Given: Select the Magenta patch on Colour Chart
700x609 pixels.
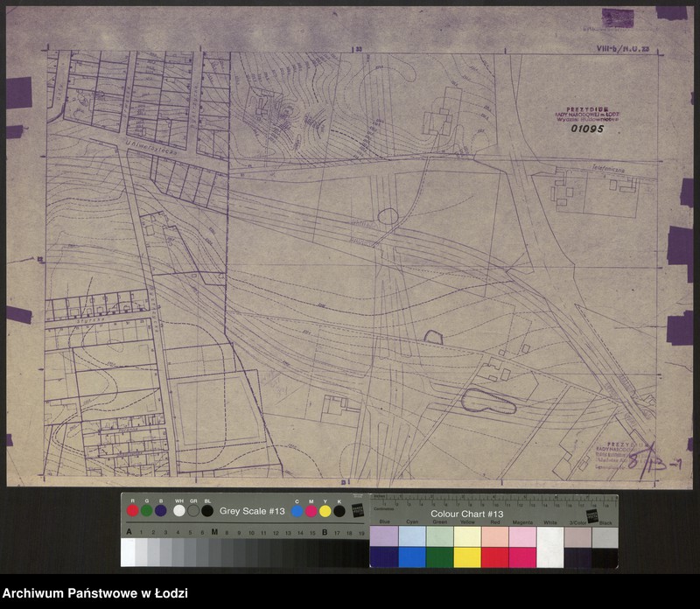Looking at the screenshot, I should 522,557.
